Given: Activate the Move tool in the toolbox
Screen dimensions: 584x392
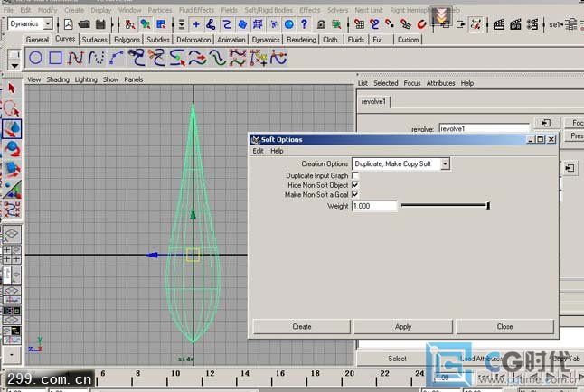Looking at the screenshot, I should point(12,129).
